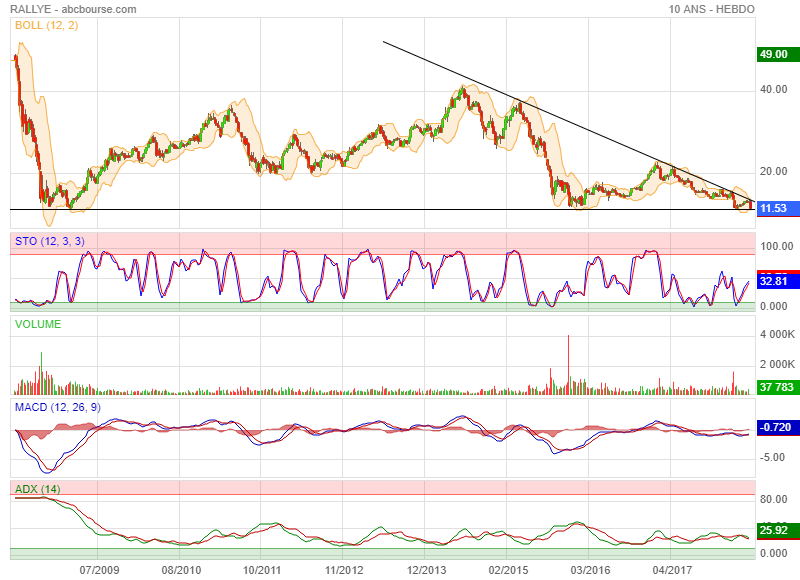This screenshot has height=580, width=800.
Task: Click the 07/2009 date on the time axis
Action: click(x=99, y=570)
